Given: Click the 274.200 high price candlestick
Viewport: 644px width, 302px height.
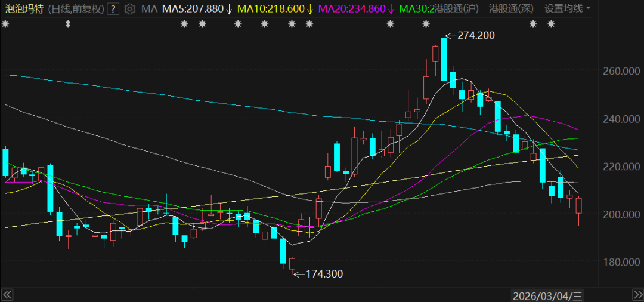Looking at the screenshot, I should click(444, 60).
